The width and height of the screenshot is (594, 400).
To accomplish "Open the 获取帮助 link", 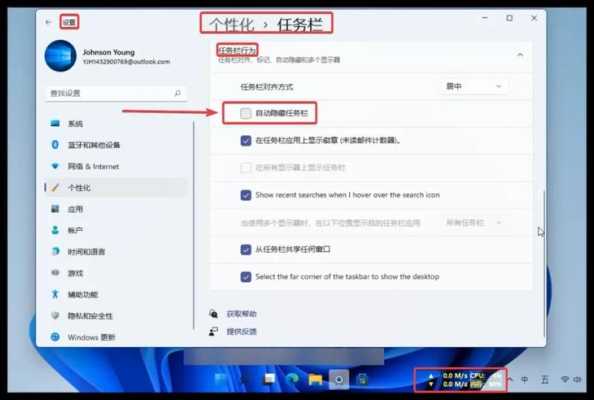I will point(241,314).
